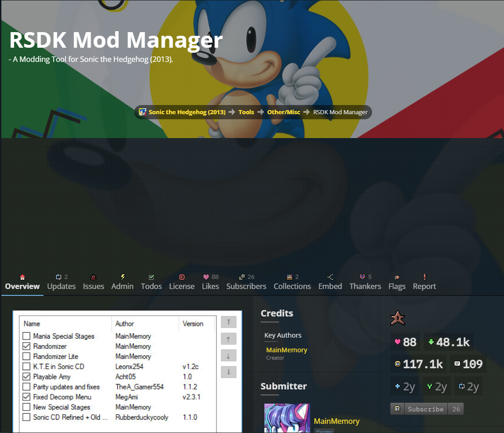Click the move-to-top arrow button

point(229,322)
